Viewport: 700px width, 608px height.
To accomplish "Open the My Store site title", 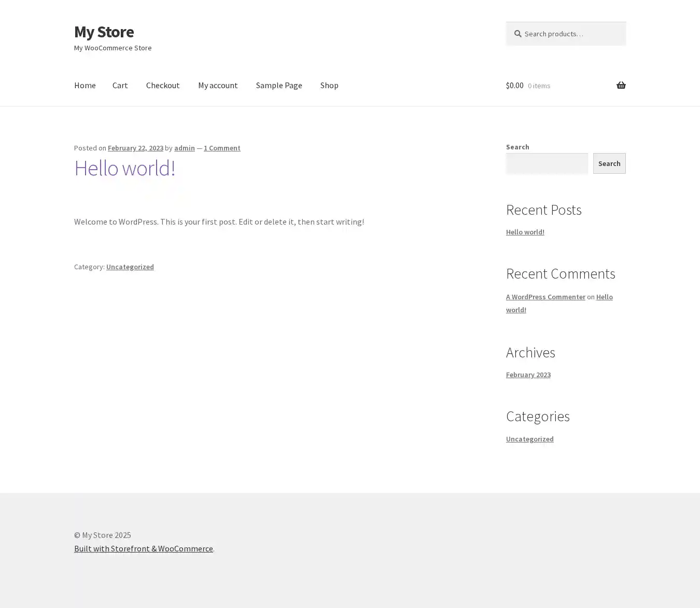I will pyautogui.click(x=104, y=32).
